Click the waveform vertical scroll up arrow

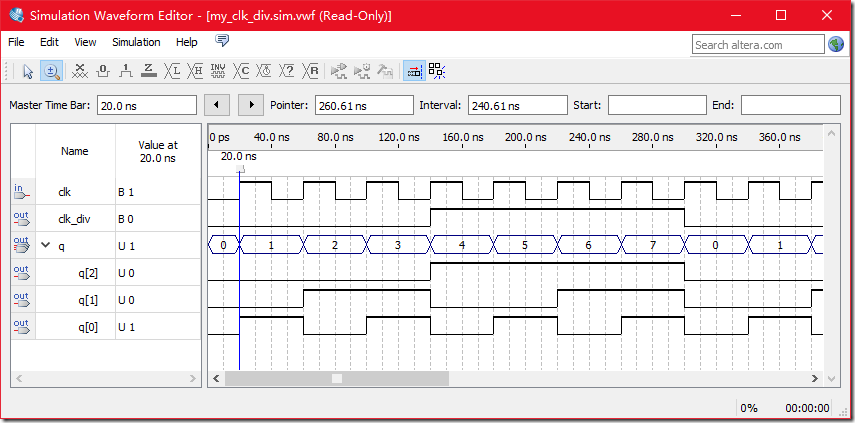pyautogui.click(x=831, y=133)
